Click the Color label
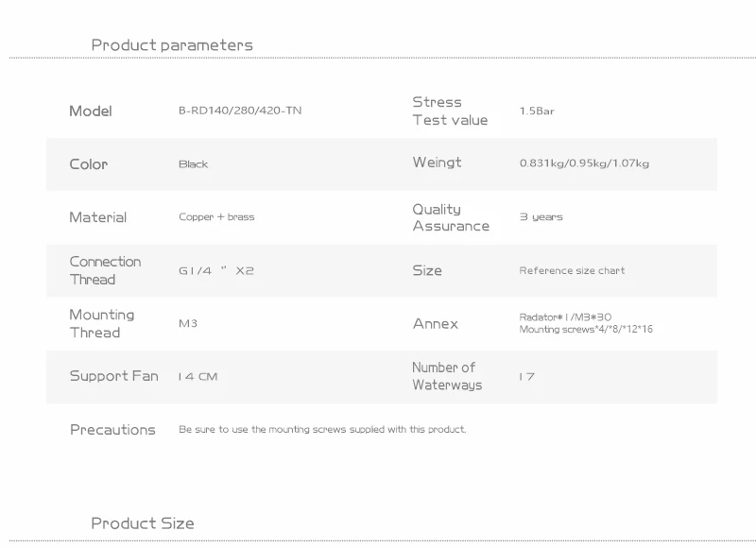 88,163
